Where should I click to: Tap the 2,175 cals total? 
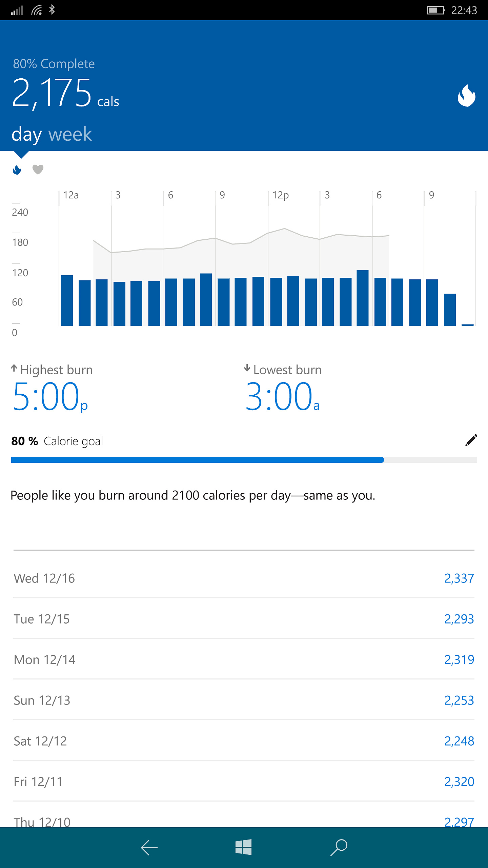pyautogui.click(x=65, y=93)
